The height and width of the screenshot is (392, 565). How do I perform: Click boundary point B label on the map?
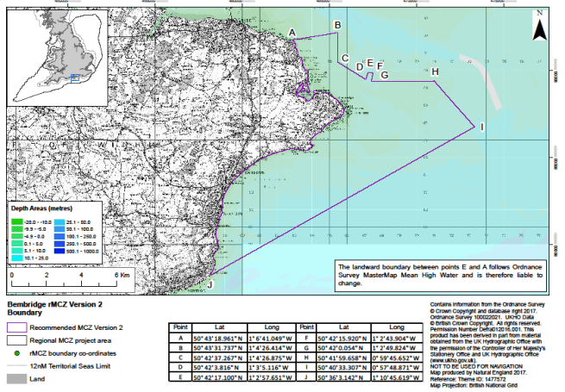(337, 25)
